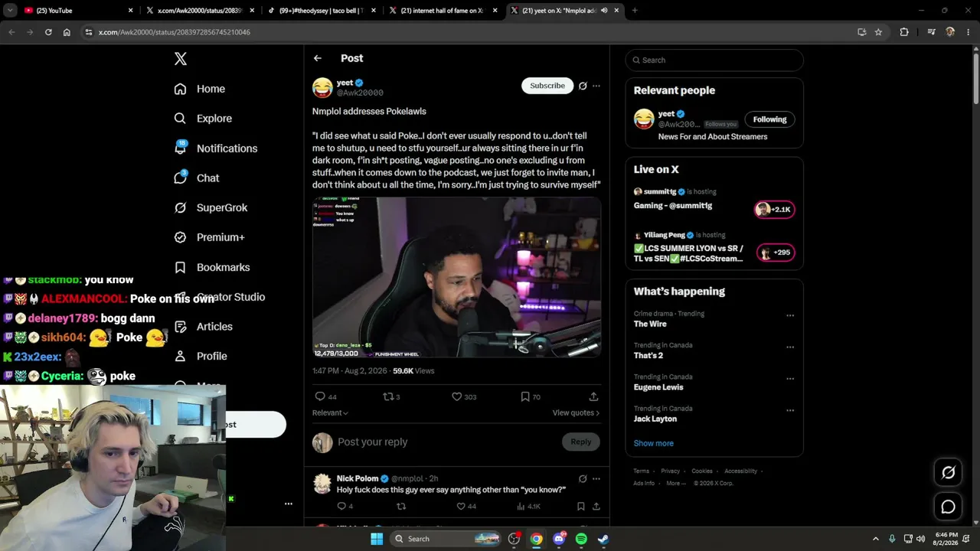
Task: Go back using the Post back arrow
Action: [318, 58]
